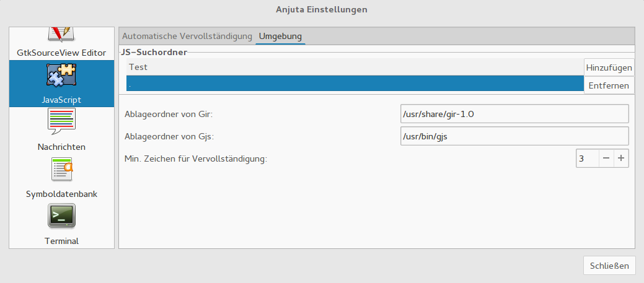
Task: Close preferences with Schließen button
Action: [x=609, y=266]
